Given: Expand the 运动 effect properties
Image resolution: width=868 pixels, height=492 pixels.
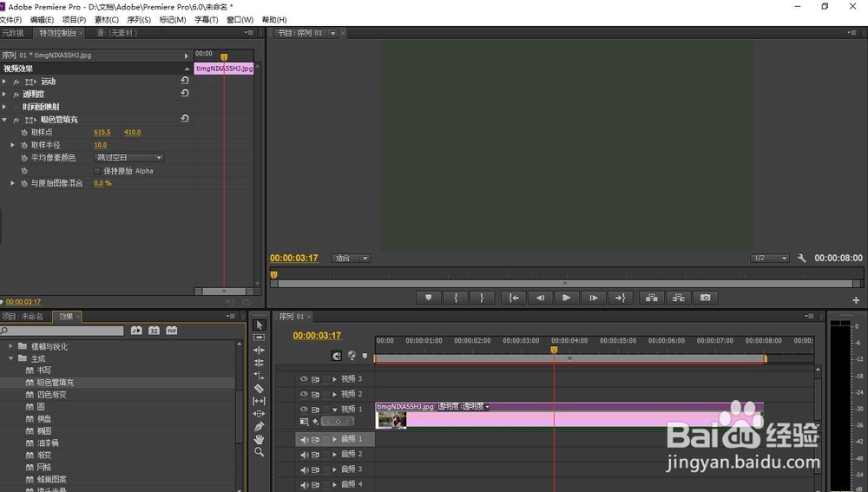Looking at the screenshot, I should [5, 82].
